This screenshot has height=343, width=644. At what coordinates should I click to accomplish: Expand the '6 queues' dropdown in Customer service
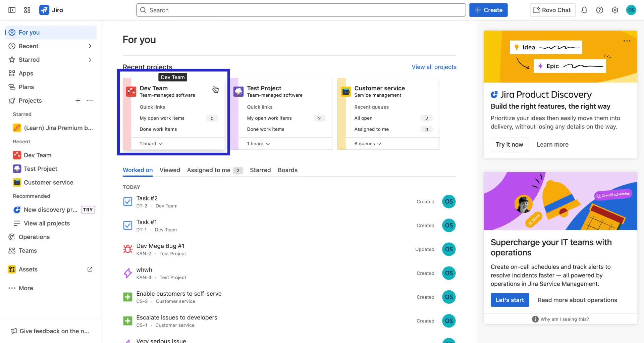tap(368, 144)
